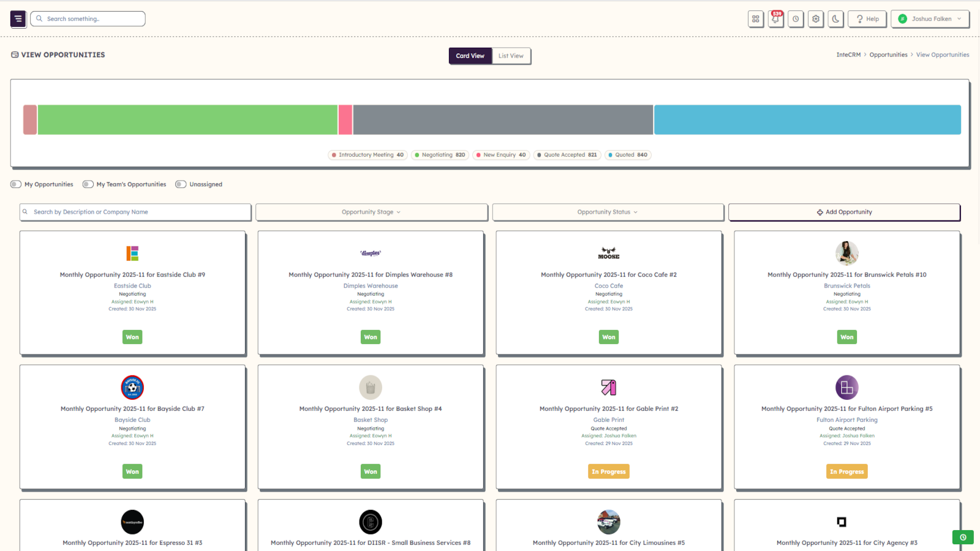
Task: Toggle the Unassigned filter
Action: 180,184
